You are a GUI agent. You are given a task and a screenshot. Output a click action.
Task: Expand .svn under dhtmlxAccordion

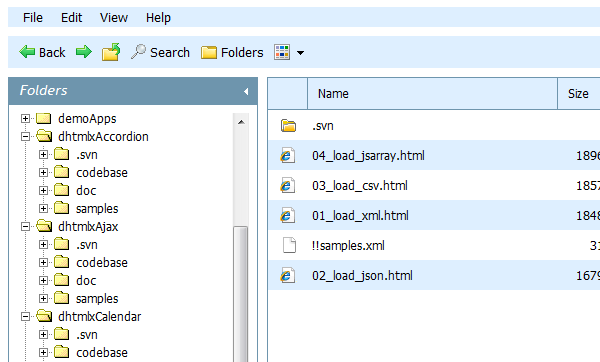[43, 155]
